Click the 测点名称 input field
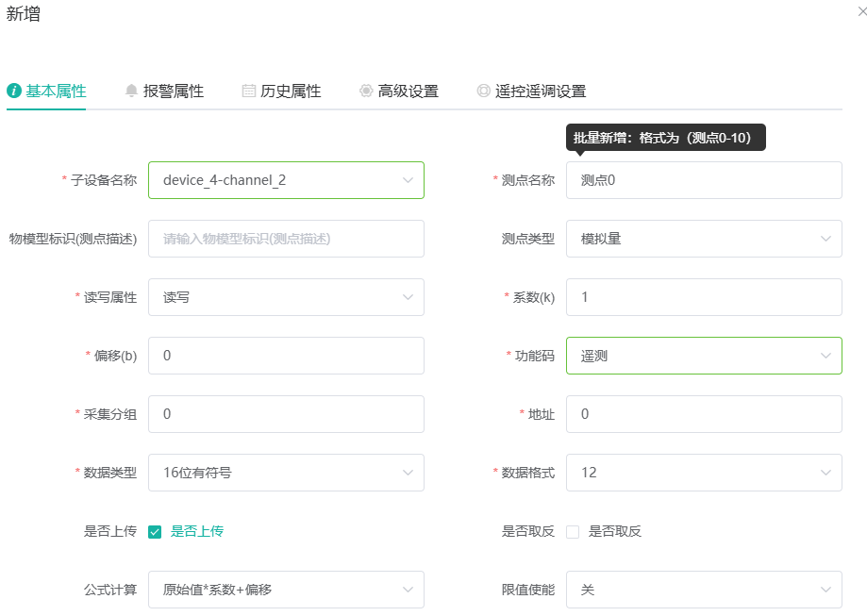 [704, 180]
